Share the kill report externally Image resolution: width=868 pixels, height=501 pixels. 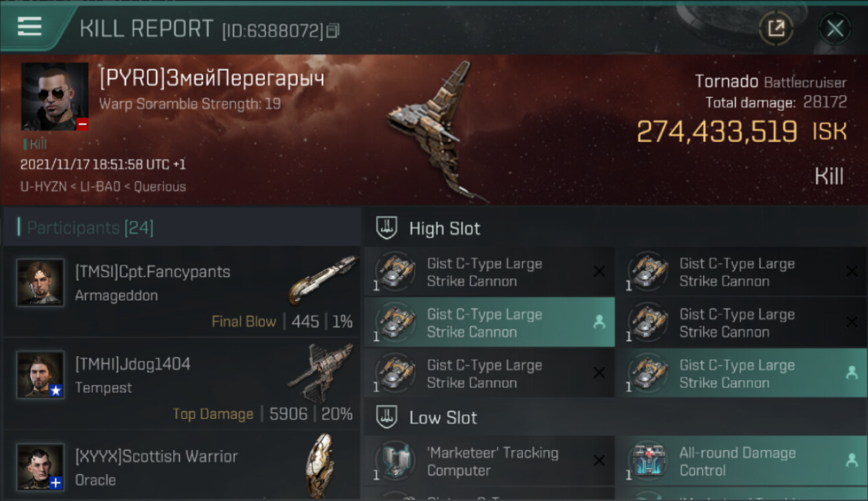[776, 28]
